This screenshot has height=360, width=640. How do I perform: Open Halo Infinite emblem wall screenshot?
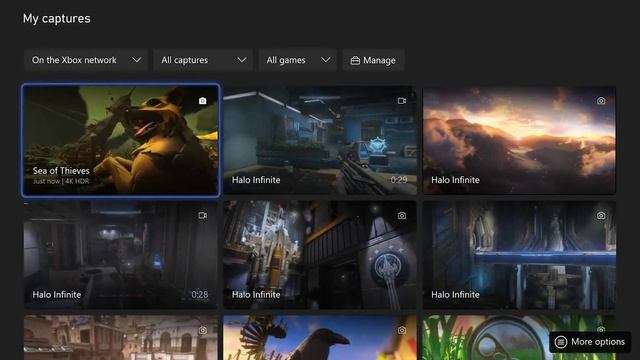coord(320,255)
